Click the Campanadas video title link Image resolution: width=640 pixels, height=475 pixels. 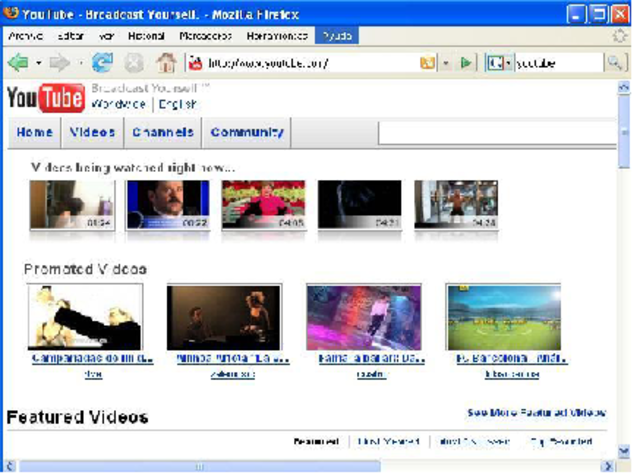tap(92, 359)
